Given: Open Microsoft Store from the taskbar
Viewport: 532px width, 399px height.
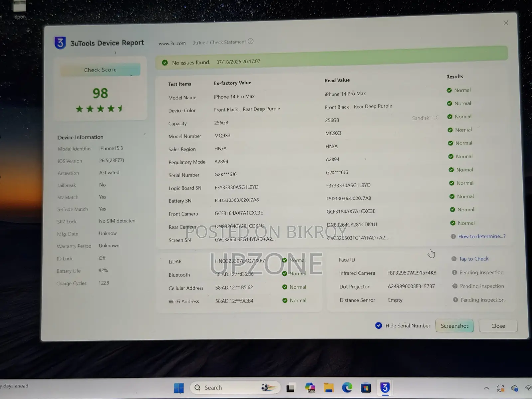Looking at the screenshot, I should click(x=366, y=388).
